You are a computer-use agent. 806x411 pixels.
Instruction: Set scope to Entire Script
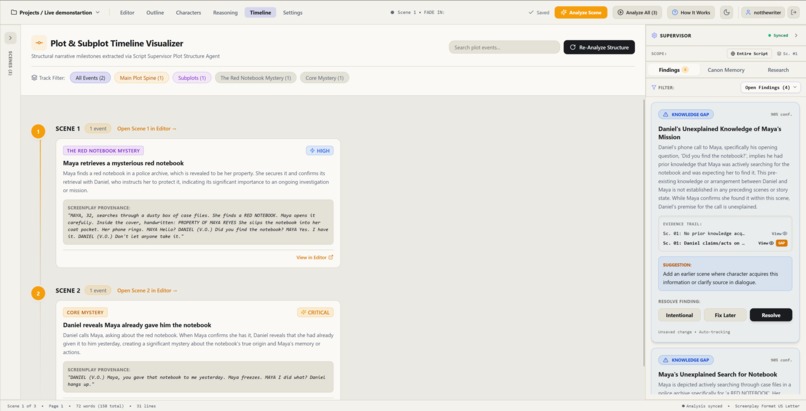coord(750,53)
